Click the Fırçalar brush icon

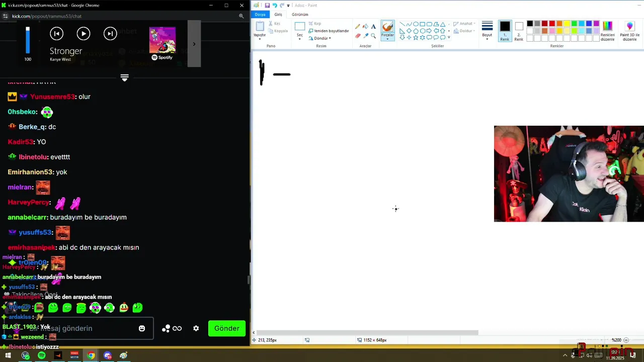point(387,26)
